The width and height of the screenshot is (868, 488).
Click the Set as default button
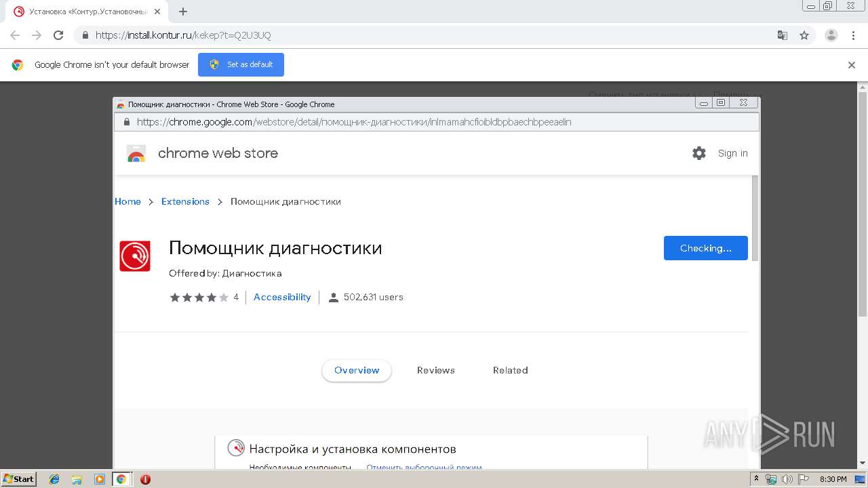(241, 64)
